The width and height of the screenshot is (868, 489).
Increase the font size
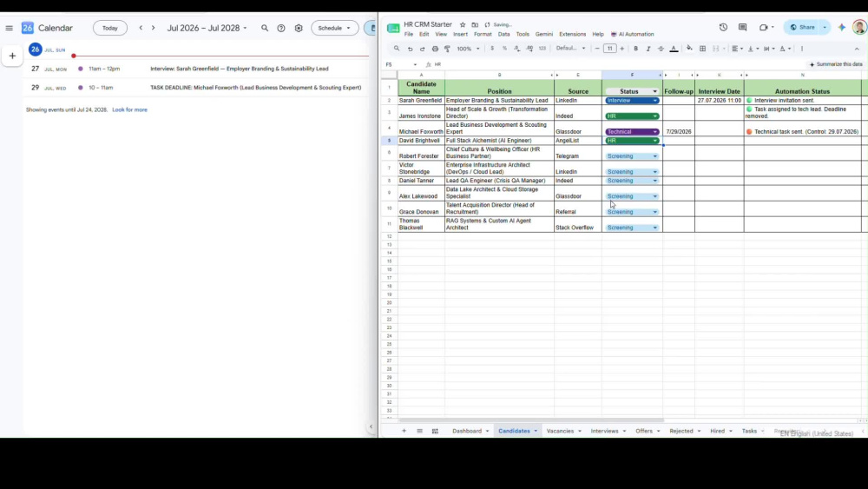point(622,49)
